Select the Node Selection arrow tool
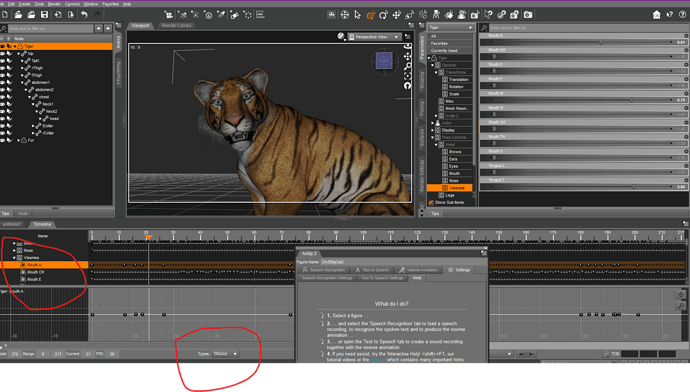Viewport: 690px width, 392px height. (357, 15)
